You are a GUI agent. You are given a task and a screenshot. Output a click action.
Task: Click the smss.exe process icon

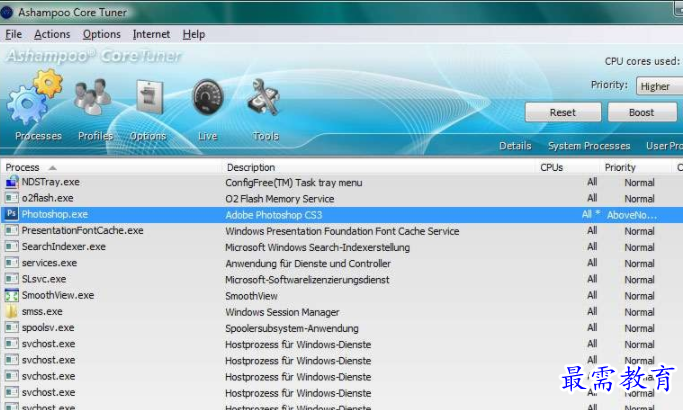(12, 311)
